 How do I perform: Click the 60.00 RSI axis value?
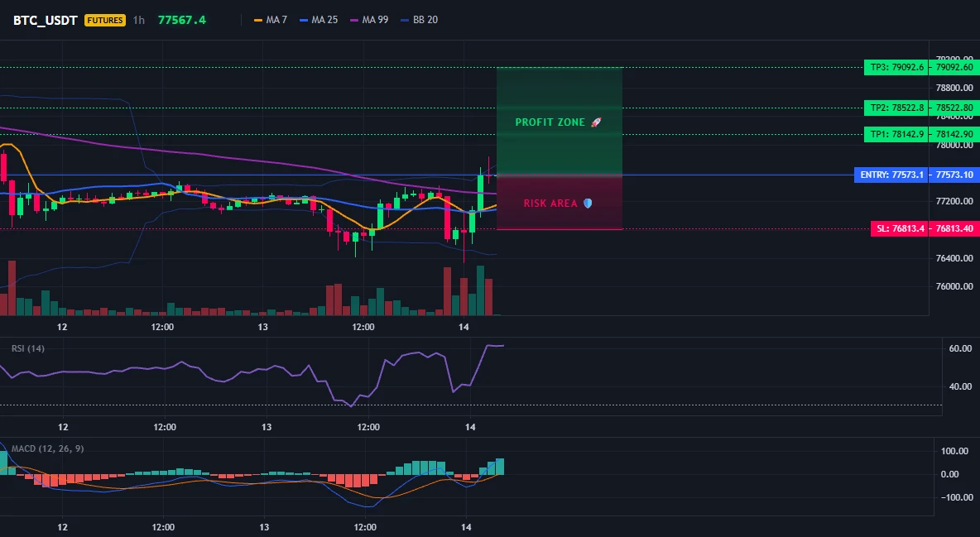coord(961,348)
